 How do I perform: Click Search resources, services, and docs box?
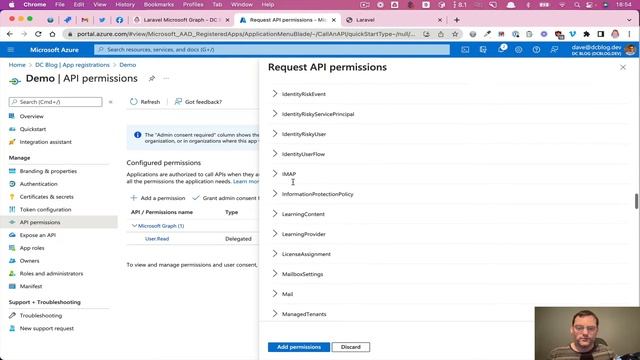(x=272, y=50)
